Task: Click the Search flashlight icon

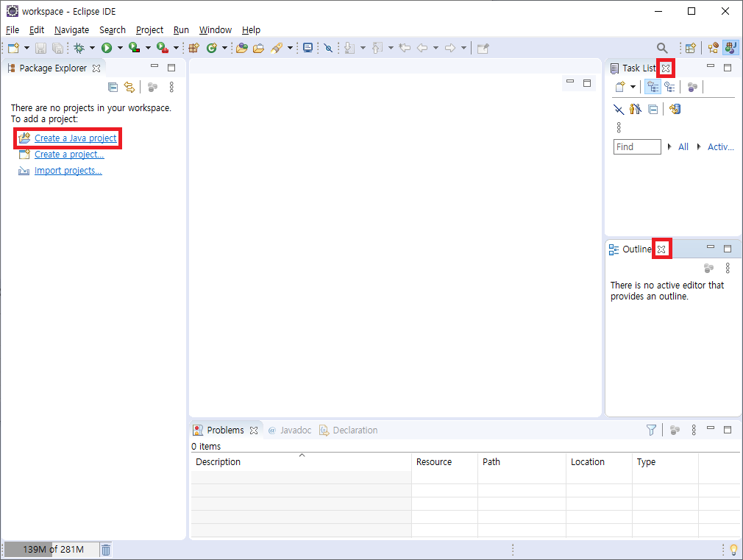Action: tap(277, 48)
